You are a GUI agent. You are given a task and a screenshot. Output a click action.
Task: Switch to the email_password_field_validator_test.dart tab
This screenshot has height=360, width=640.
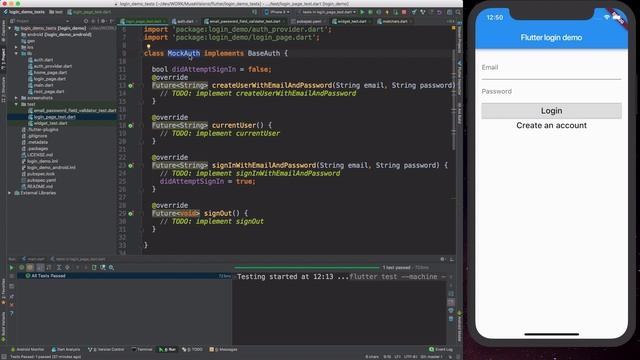point(244,21)
